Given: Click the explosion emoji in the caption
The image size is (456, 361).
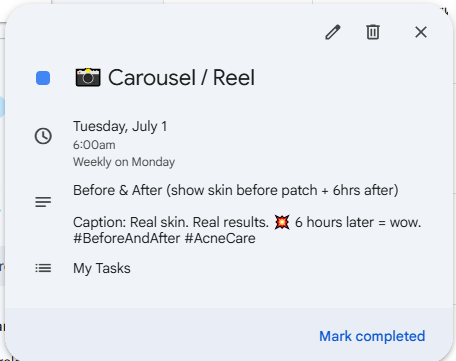Looking at the screenshot, I should 282,222.
